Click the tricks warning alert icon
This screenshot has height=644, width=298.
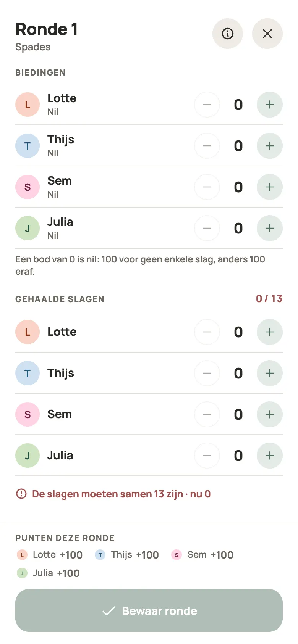point(21,494)
